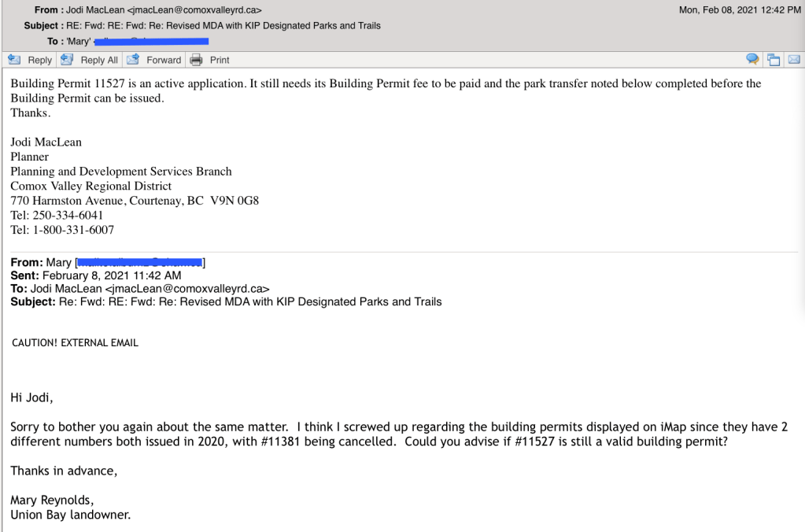Viewport: 805px width, 532px height.
Task: Click the printer icon
Action: click(197, 60)
